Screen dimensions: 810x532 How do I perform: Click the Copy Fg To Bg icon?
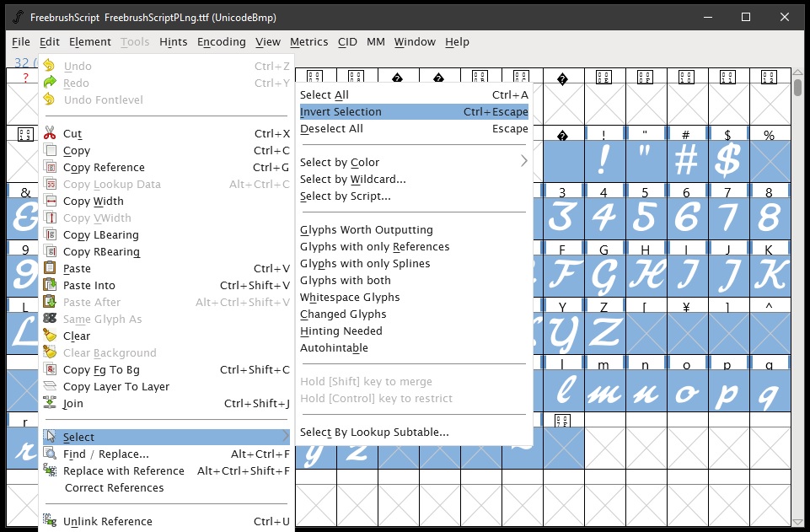(x=50, y=369)
